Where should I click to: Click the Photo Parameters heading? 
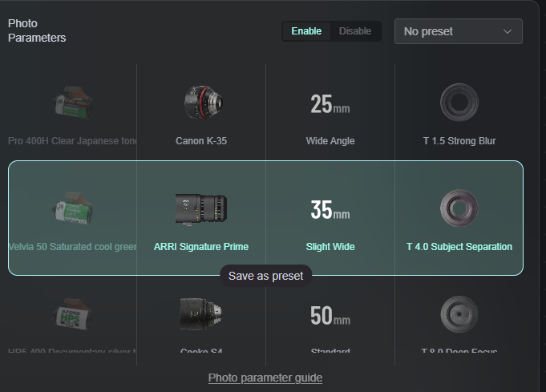pyautogui.click(x=37, y=30)
